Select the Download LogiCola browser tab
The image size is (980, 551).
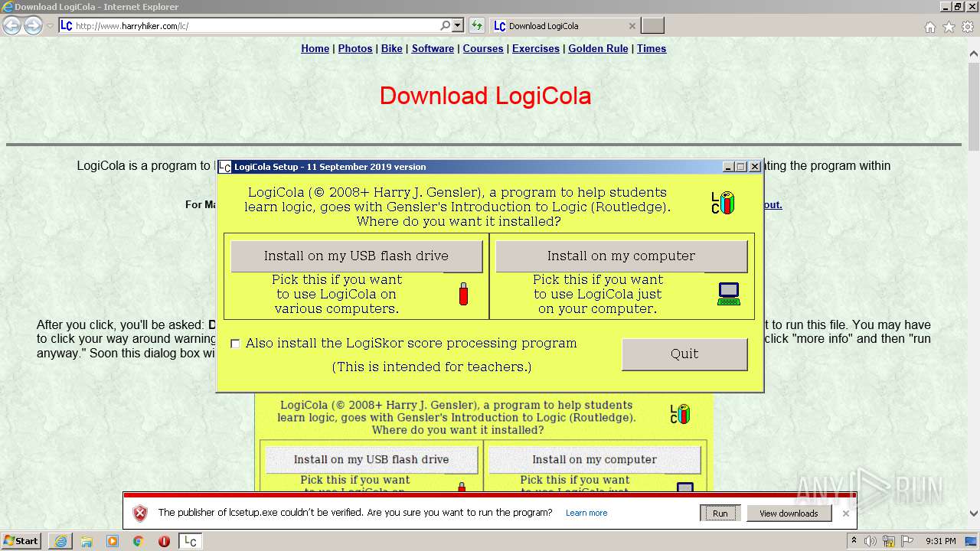tap(564, 25)
